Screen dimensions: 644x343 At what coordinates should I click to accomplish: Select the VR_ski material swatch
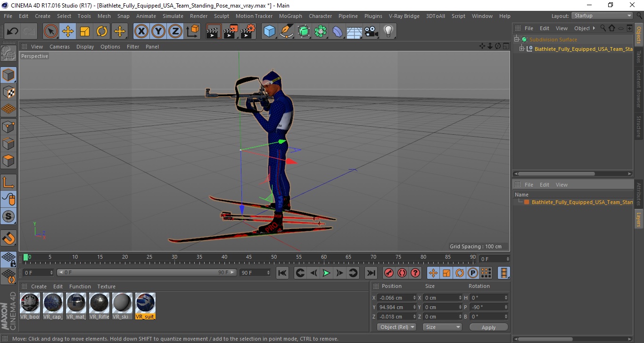[122, 306]
